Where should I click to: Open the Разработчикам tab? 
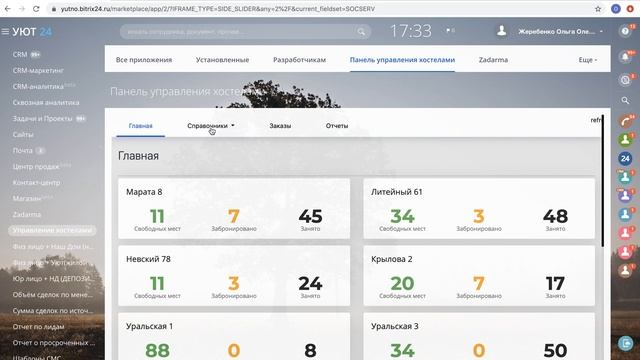[299, 60]
